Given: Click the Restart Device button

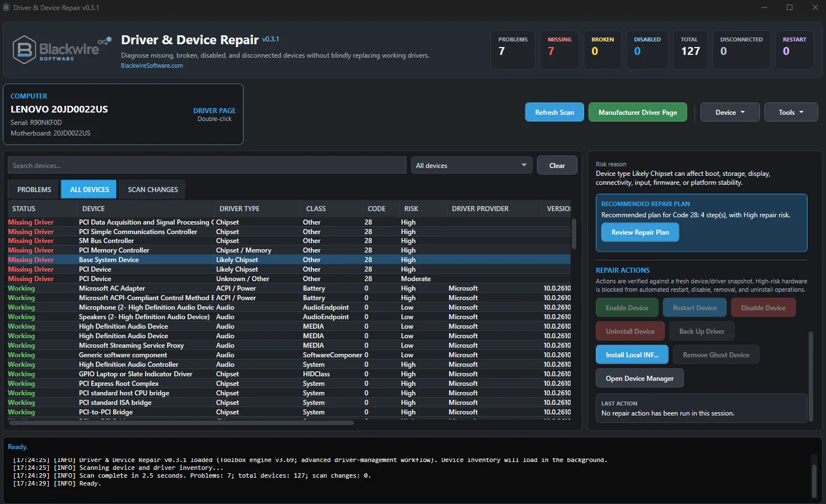Looking at the screenshot, I should click(x=694, y=307).
